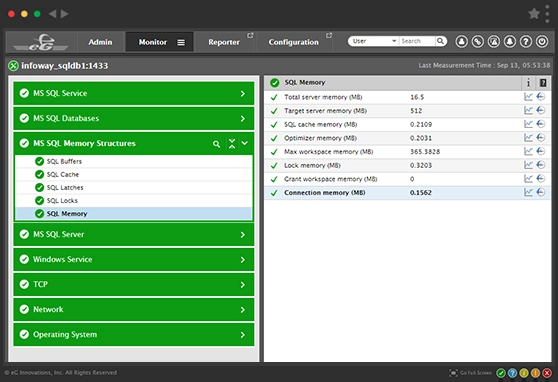Collapse MS SQL Memory Structures chevron
558x382 pixels.
tap(245, 143)
